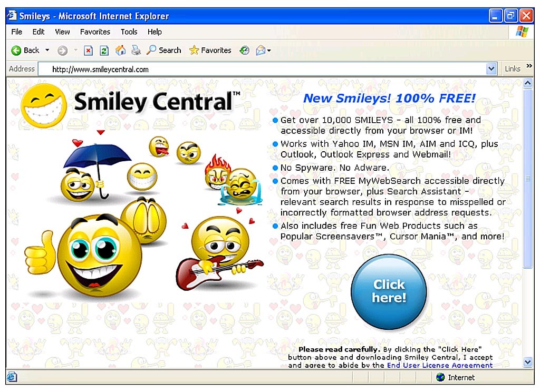Click the IE icon in title bar
540x392 pixels.
click(x=13, y=15)
